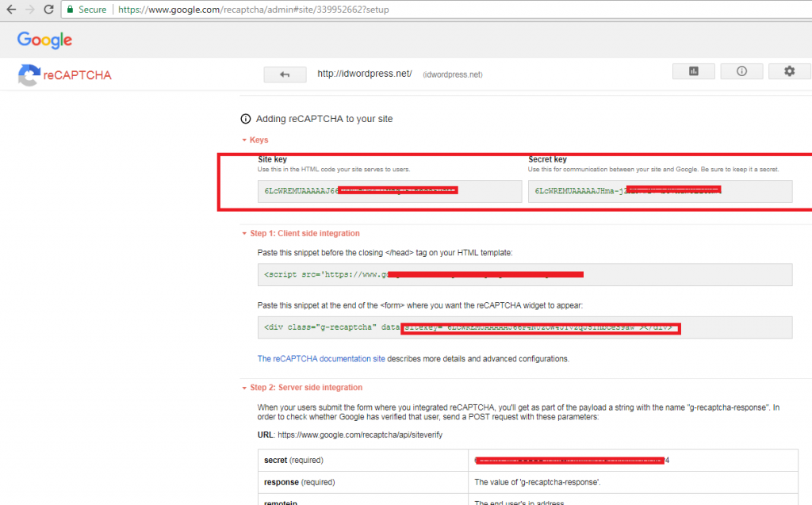Click the browser back arrow
812x505 pixels.
click(10, 10)
